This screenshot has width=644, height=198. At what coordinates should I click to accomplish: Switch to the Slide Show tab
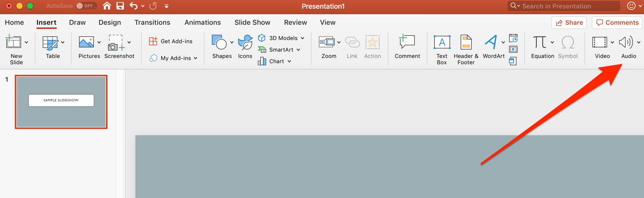252,23
